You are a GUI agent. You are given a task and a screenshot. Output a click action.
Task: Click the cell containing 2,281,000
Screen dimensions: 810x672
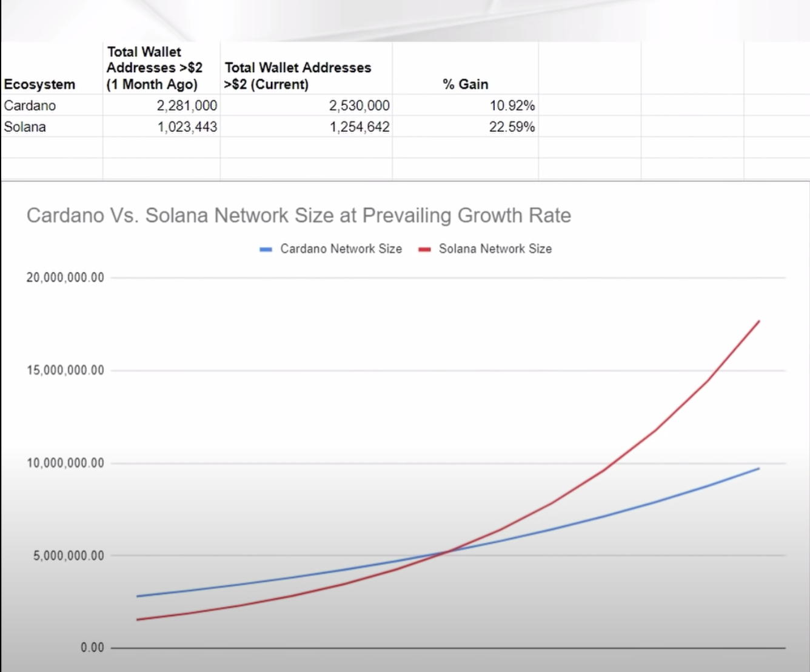pos(161,105)
